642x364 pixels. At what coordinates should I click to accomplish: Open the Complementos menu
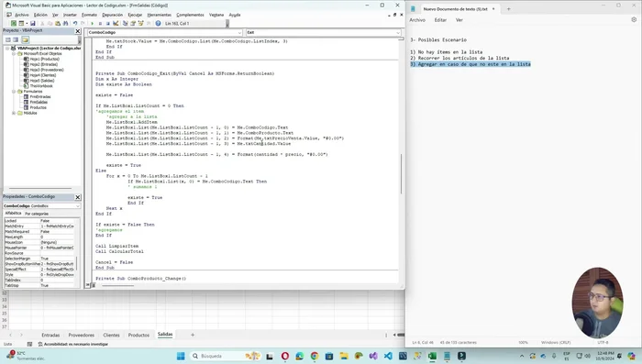click(190, 15)
